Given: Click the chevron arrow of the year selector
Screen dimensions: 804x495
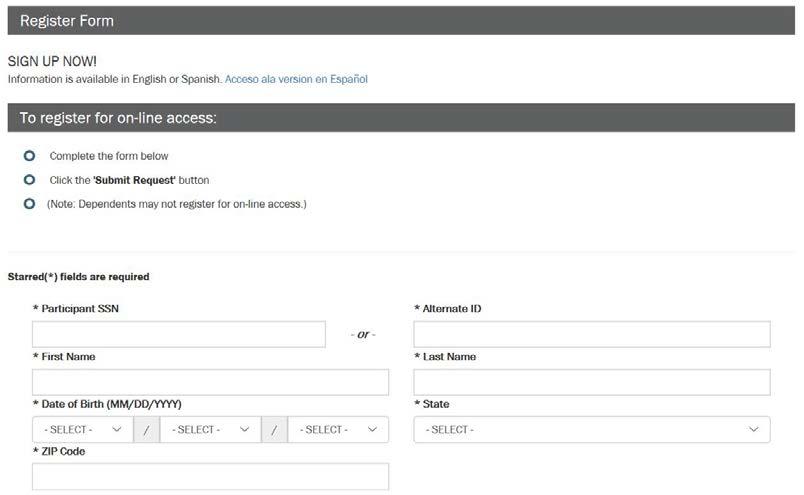Looking at the screenshot, I should point(372,429).
